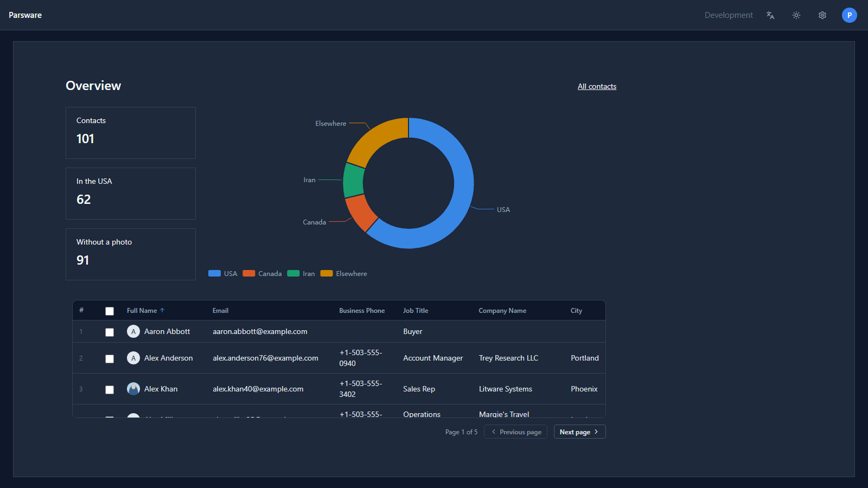The image size is (868, 488).
Task: Sort by the Company Name column header
Action: tap(502, 311)
